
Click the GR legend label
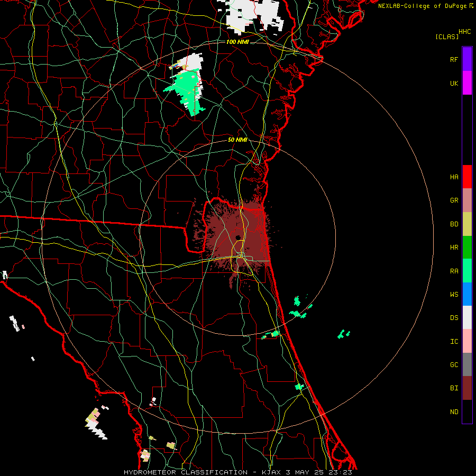coord(454,200)
